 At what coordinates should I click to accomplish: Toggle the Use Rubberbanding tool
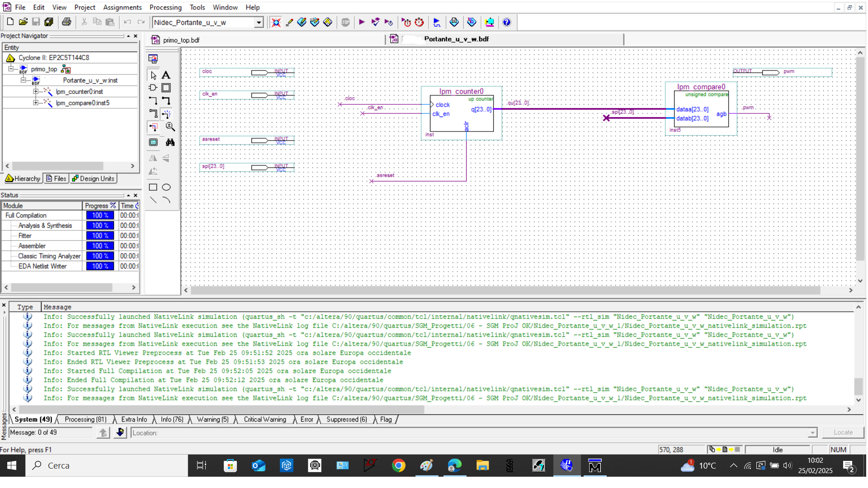(166, 113)
